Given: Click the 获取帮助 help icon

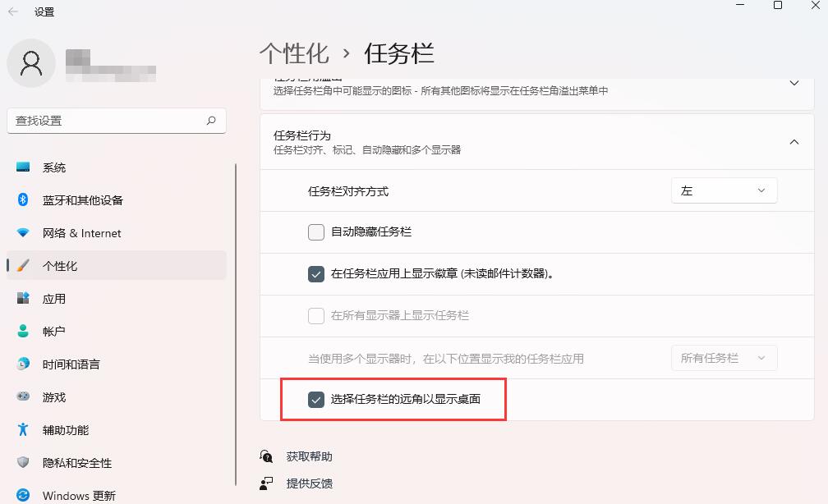Looking at the screenshot, I should [266, 456].
